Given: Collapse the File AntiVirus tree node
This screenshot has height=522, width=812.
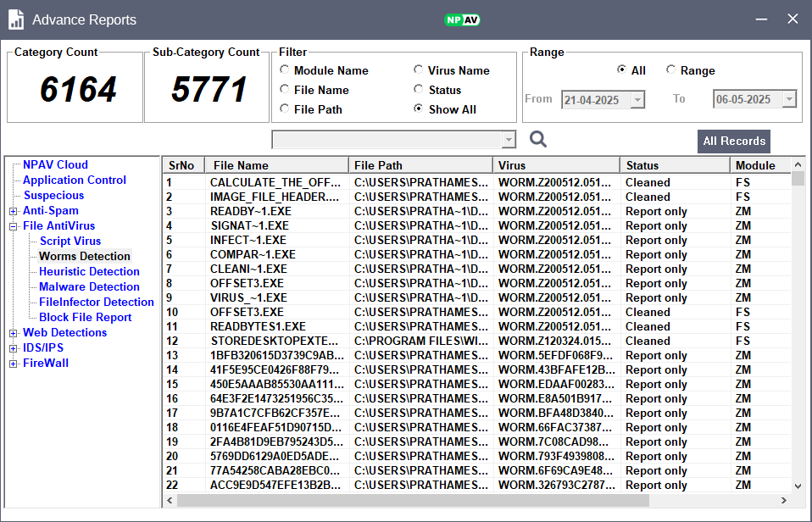Looking at the screenshot, I should [14, 226].
